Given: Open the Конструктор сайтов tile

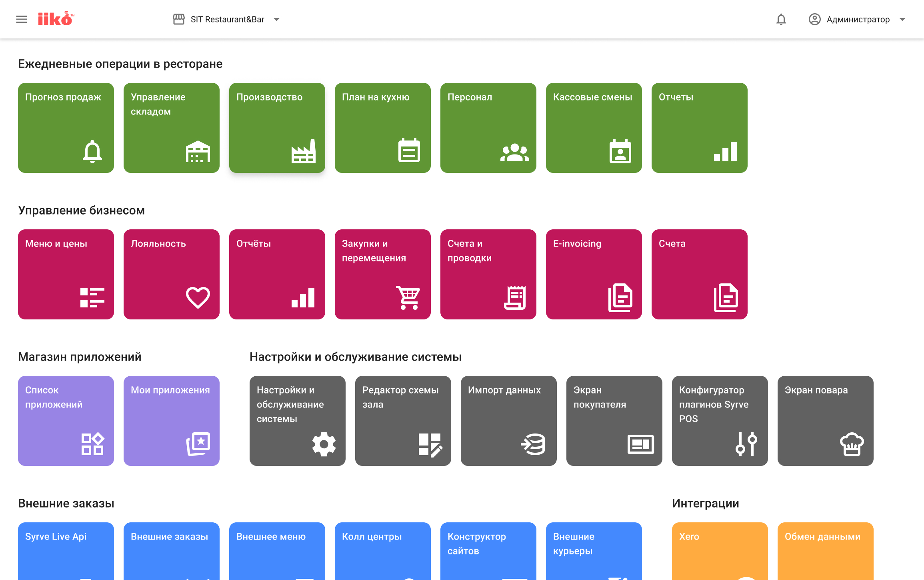Looking at the screenshot, I should [488, 551].
